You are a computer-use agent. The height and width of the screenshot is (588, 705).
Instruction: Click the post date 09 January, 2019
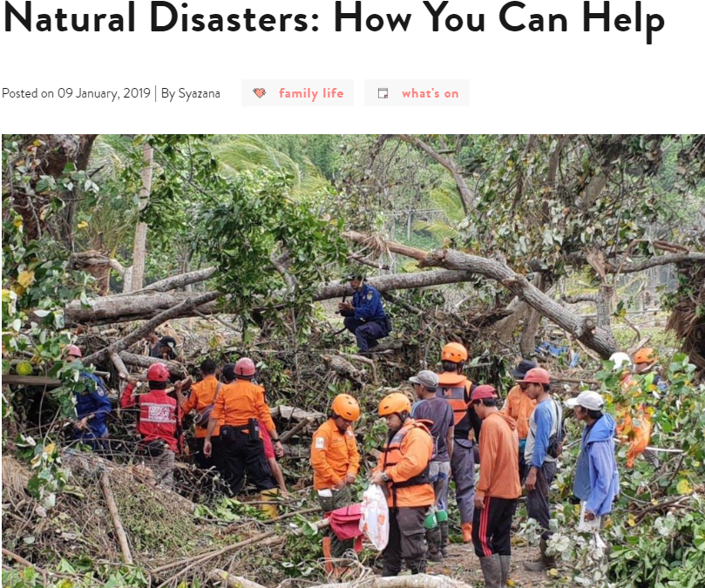104,93
